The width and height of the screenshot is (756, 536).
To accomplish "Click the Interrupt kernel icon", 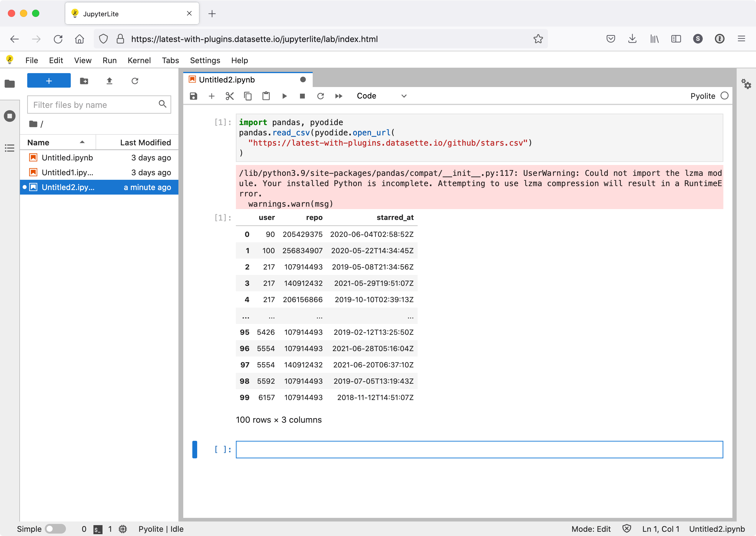I will [x=302, y=96].
